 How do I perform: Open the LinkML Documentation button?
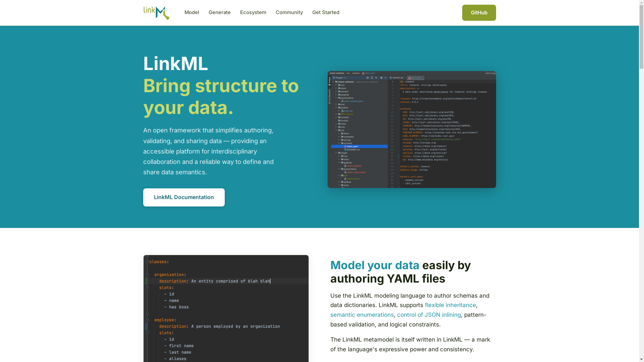184,197
